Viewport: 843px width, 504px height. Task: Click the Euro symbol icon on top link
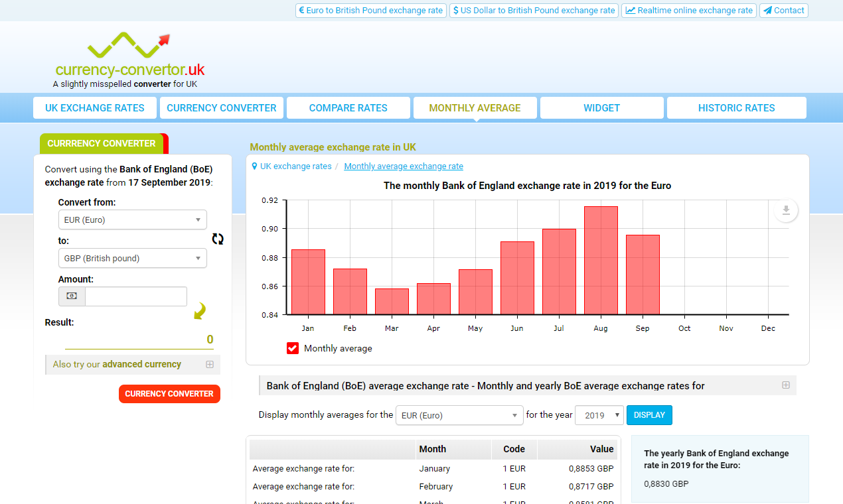[303, 10]
